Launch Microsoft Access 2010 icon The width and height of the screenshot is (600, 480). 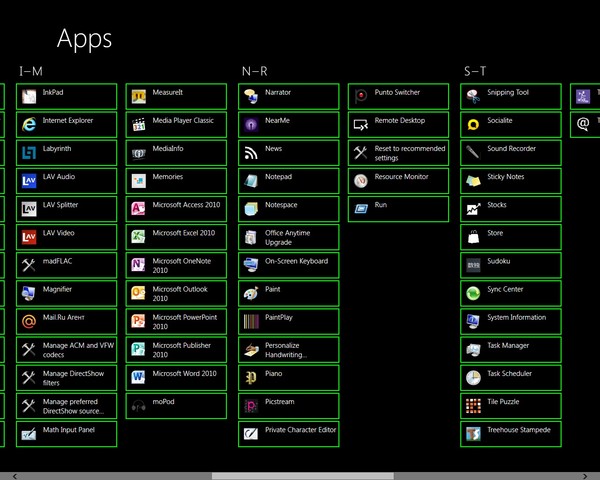pos(139,209)
